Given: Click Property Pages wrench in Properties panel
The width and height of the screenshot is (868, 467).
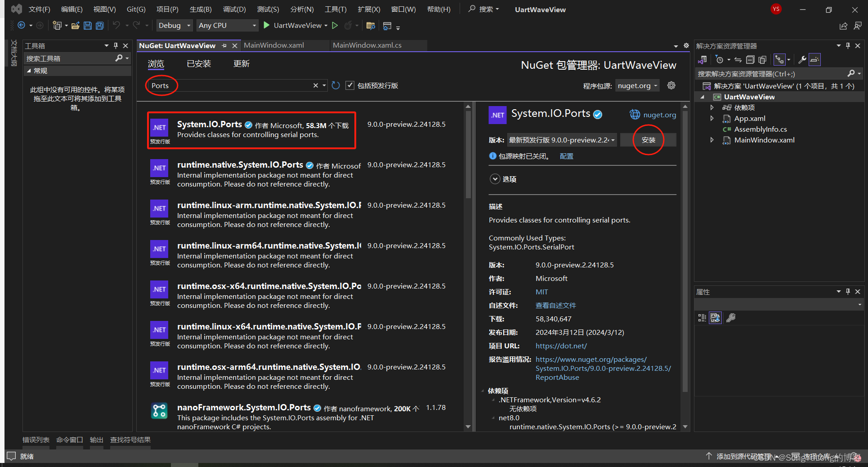Looking at the screenshot, I should [731, 318].
